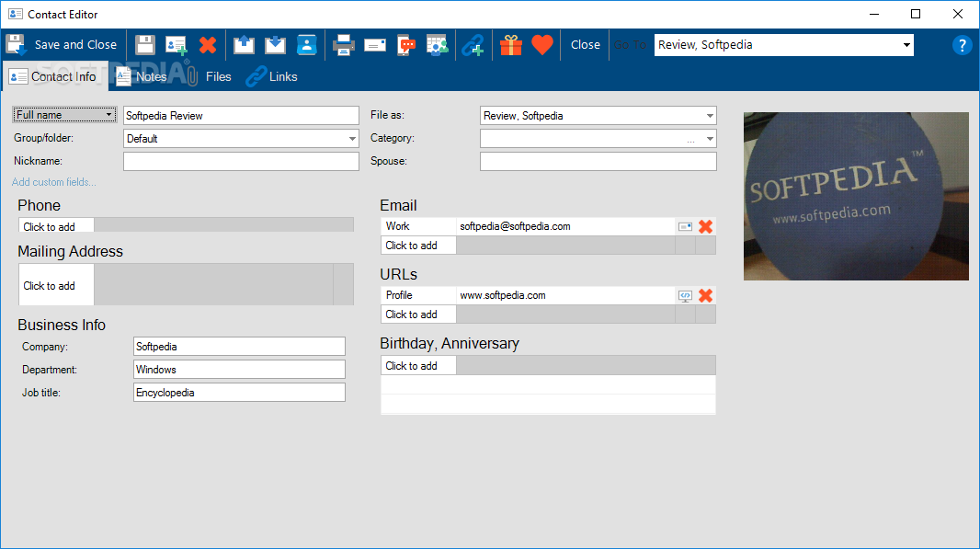Image resolution: width=980 pixels, height=549 pixels.
Task: Open help with question mark icon
Action: coord(962,45)
